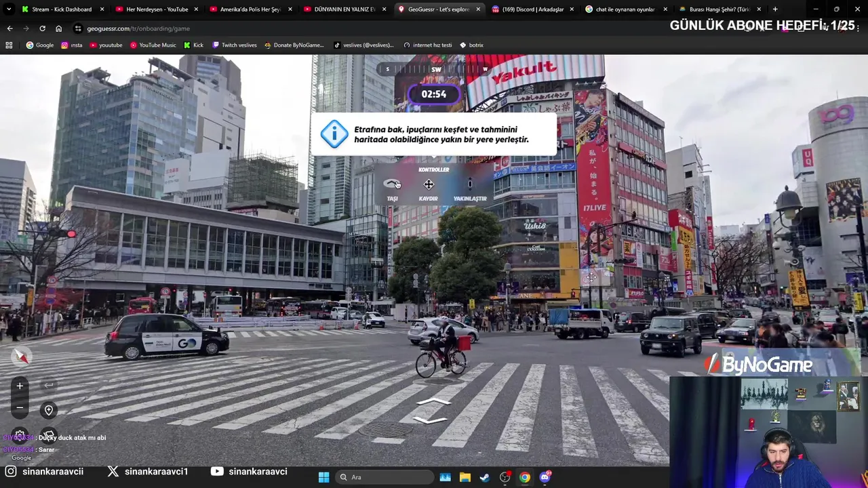Image resolution: width=868 pixels, height=488 pixels.
Task: Open the youuutube bookmark
Action: [105, 45]
